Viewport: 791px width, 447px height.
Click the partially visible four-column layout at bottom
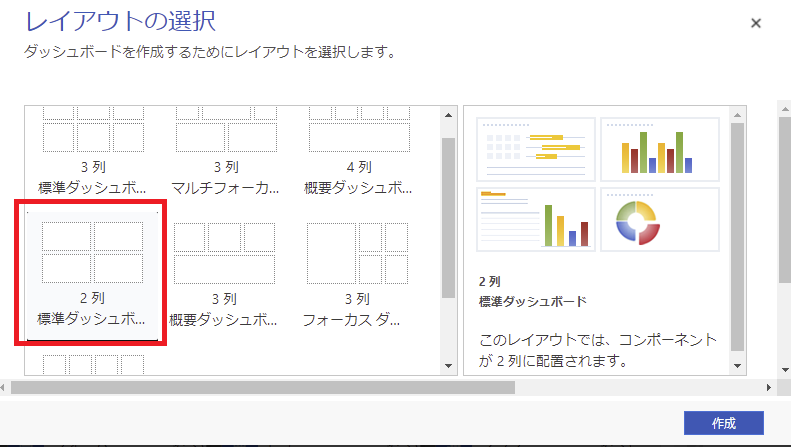tap(93, 364)
